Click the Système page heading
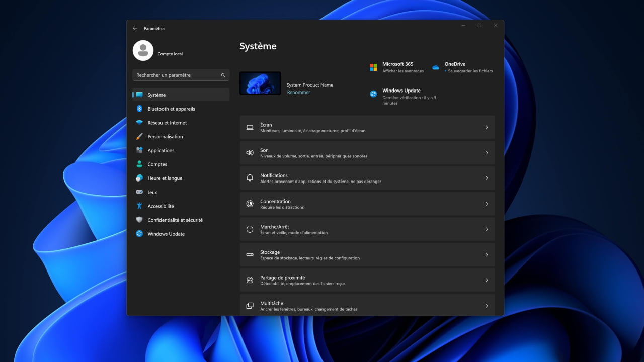Image resolution: width=644 pixels, height=362 pixels. click(x=258, y=46)
